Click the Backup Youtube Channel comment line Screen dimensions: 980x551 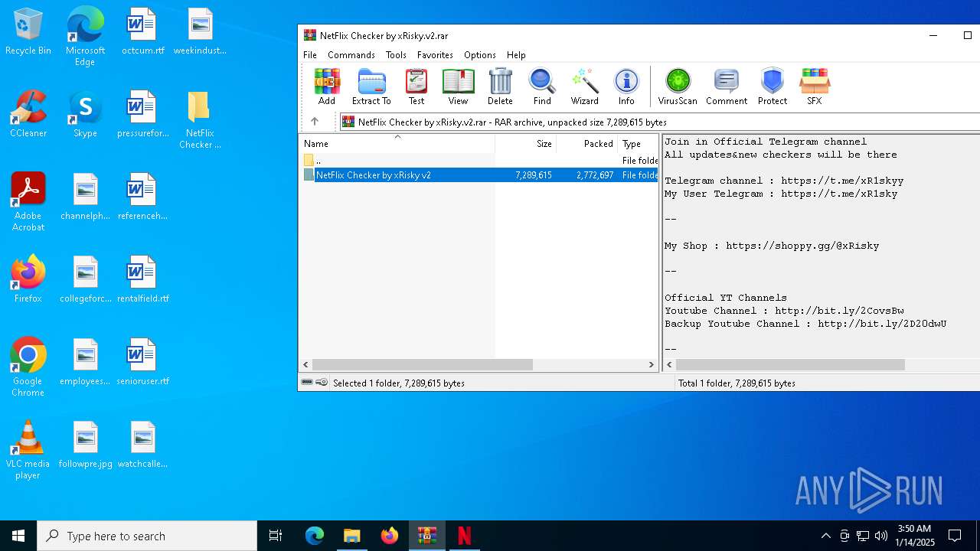tap(805, 324)
